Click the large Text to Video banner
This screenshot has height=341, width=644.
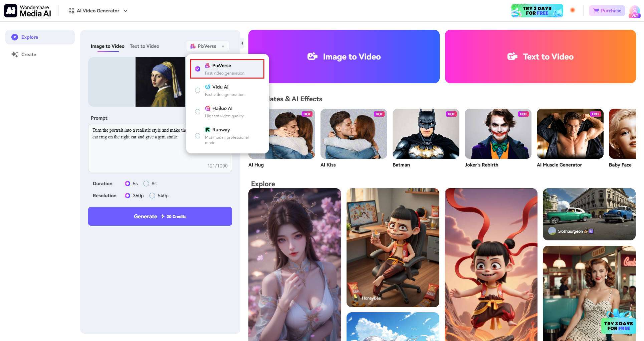pos(540,56)
